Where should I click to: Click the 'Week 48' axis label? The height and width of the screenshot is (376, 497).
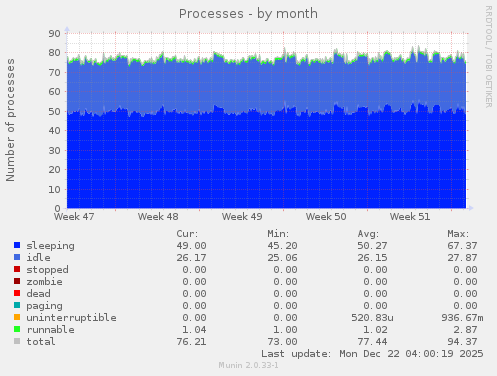pos(158,217)
